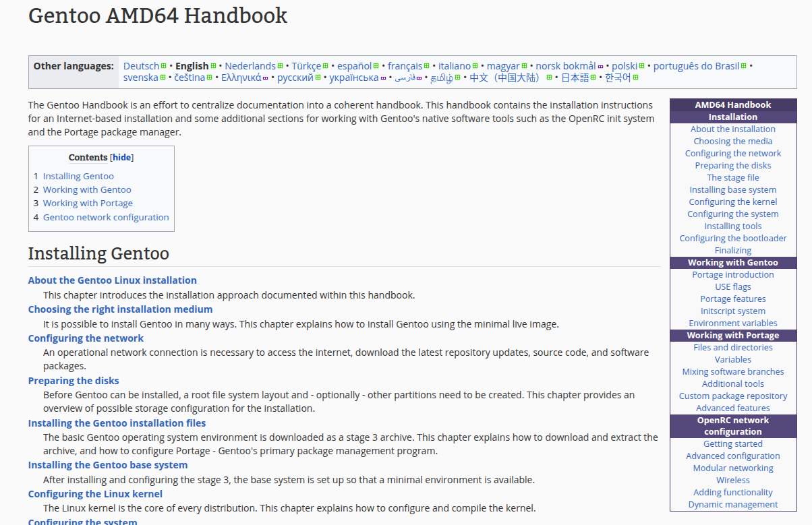Screen dimensions: 812x525
Task: Open Choosing the right installation medium
Action: (120, 309)
